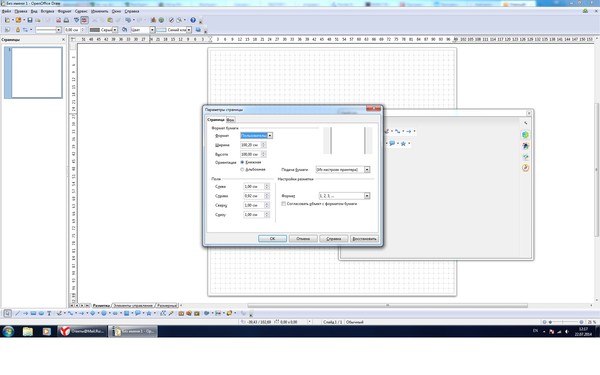The width and height of the screenshot is (600, 375).
Task: Select the Книжная orientation radio button
Action: pos(242,162)
